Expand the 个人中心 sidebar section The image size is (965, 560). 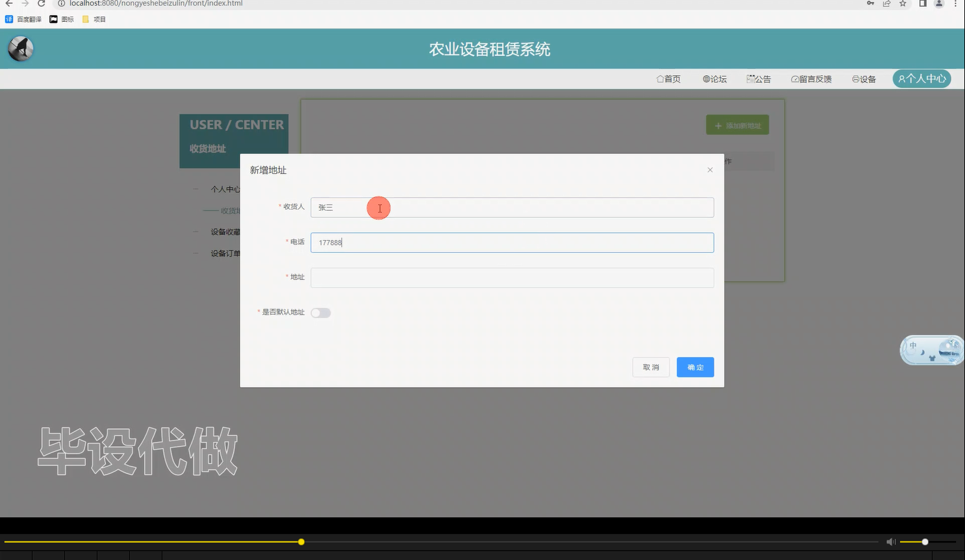tap(224, 189)
